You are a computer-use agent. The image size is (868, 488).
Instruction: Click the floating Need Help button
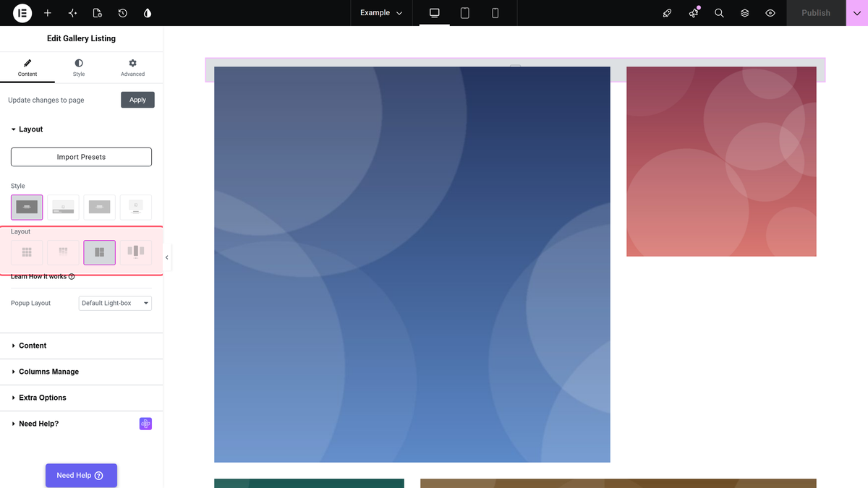pos(81,476)
